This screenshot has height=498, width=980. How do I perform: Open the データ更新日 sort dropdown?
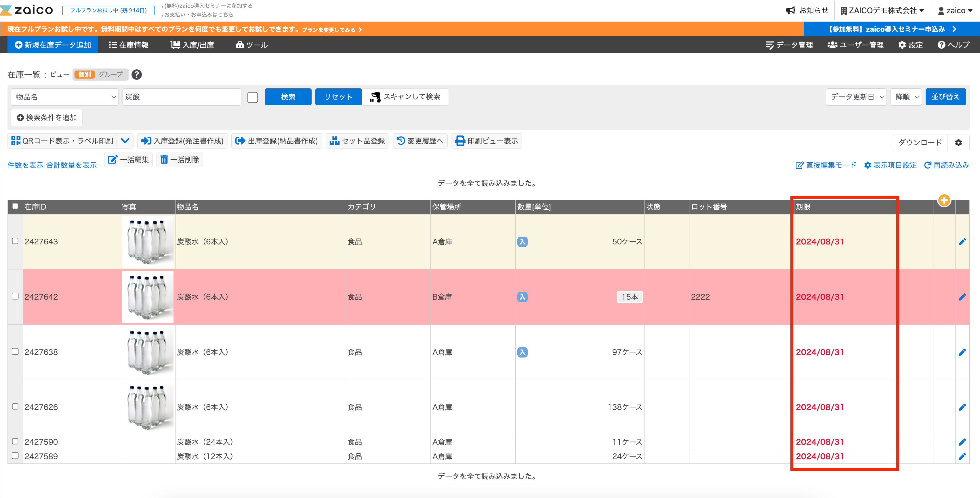pyautogui.click(x=856, y=97)
